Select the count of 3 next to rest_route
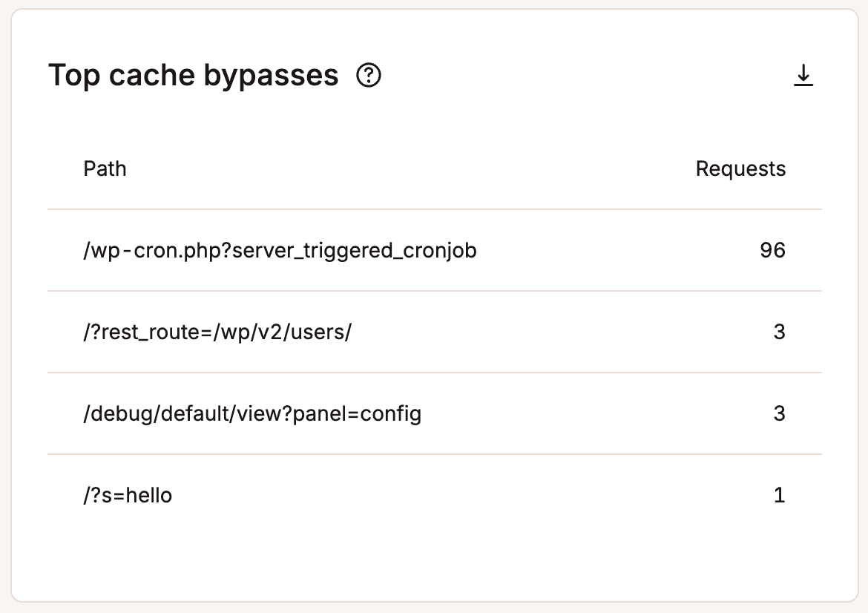 pyautogui.click(x=780, y=332)
